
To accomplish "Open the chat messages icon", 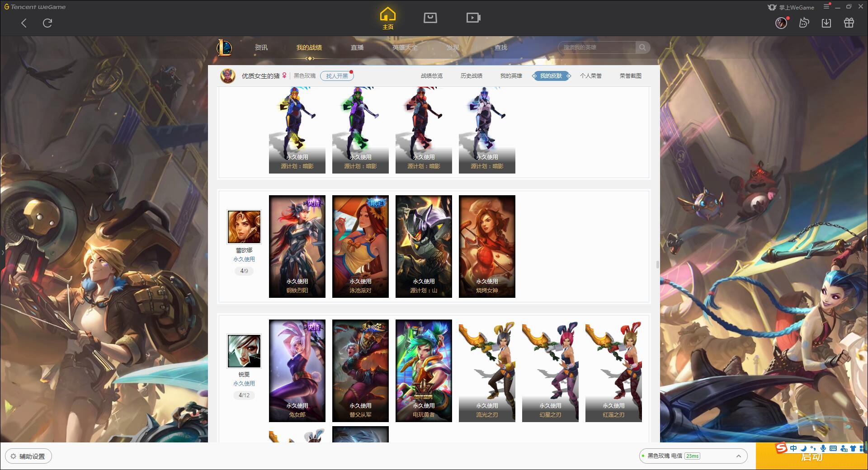I will [804, 23].
